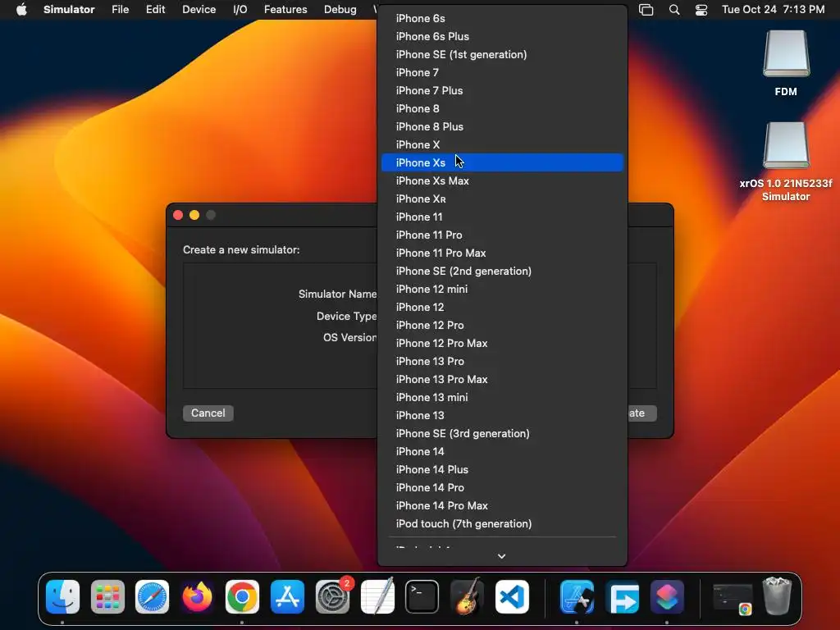Pick iPhone SE (3rd generation)
Screen dimensions: 840x630
[x=502, y=433]
